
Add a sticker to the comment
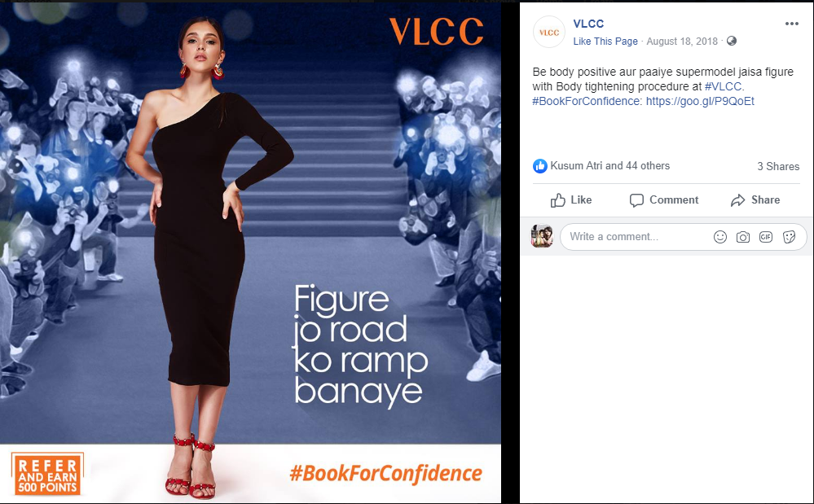click(789, 237)
